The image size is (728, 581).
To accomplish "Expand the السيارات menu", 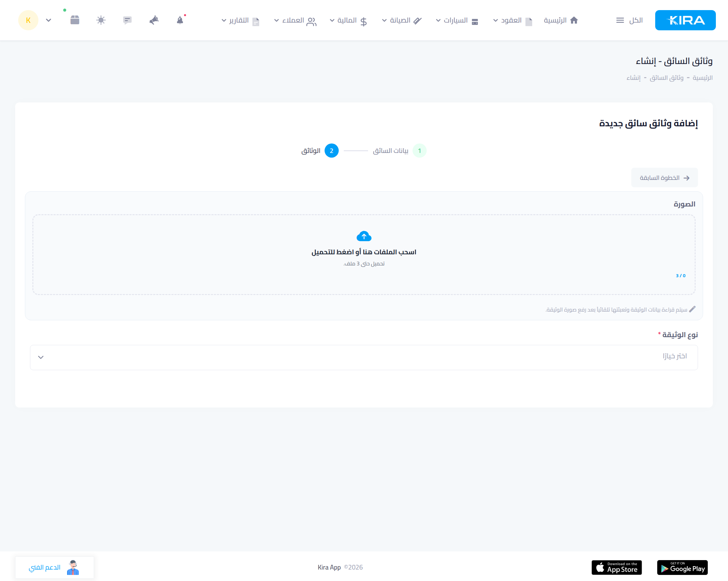I will click(457, 21).
